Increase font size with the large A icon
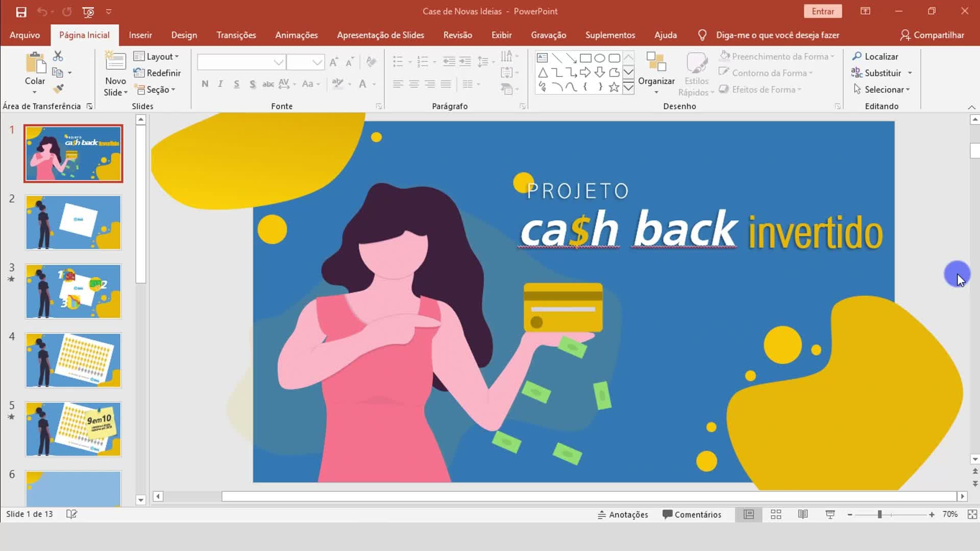Image resolution: width=980 pixels, height=551 pixels. tap(334, 62)
